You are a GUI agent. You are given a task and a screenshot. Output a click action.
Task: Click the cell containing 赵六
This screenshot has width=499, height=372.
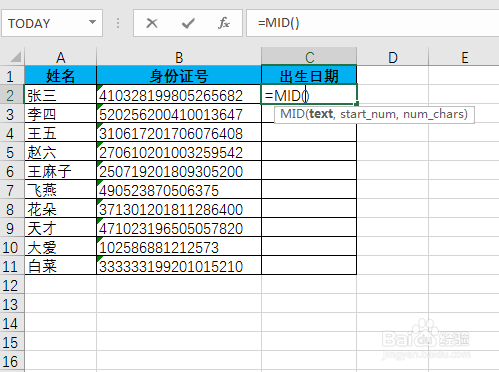point(60,152)
